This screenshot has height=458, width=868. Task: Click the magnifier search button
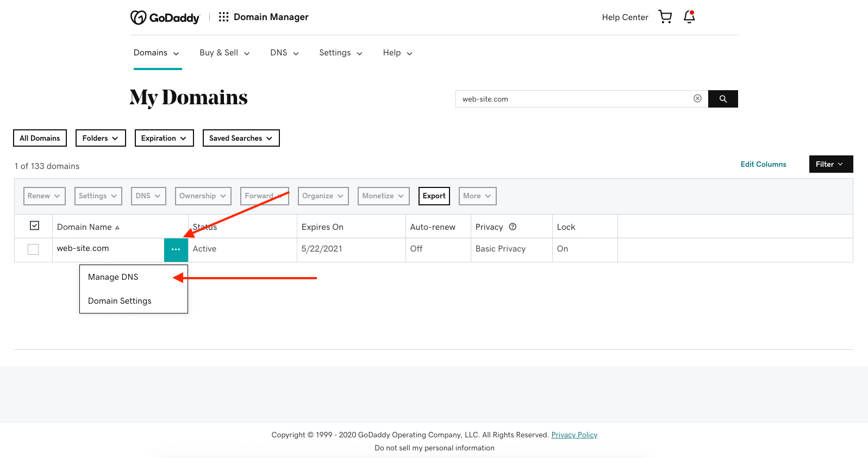pyautogui.click(x=723, y=99)
